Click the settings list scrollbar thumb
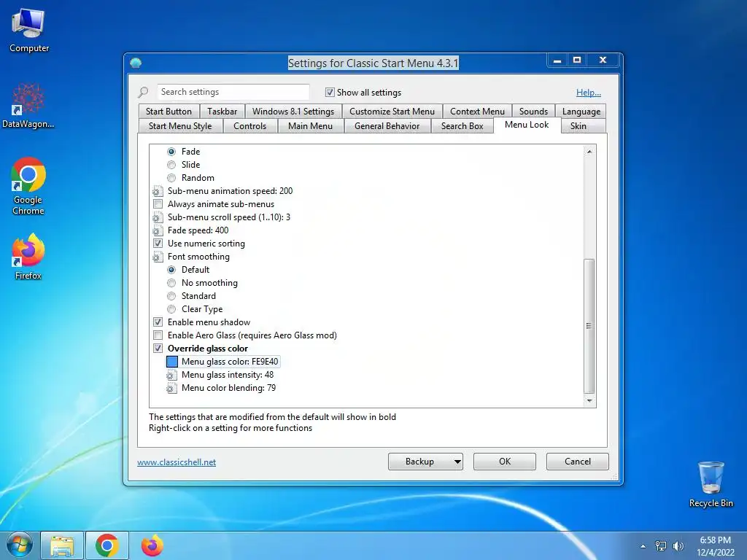This screenshot has height=560, width=747. (589, 326)
